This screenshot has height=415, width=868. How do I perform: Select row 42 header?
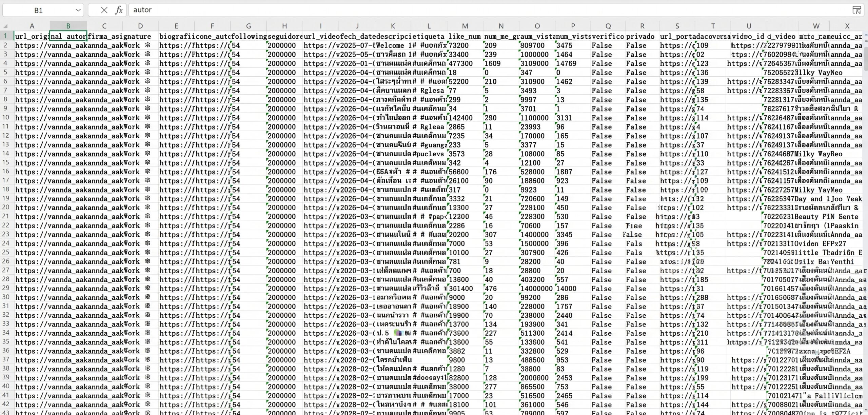(5, 404)
